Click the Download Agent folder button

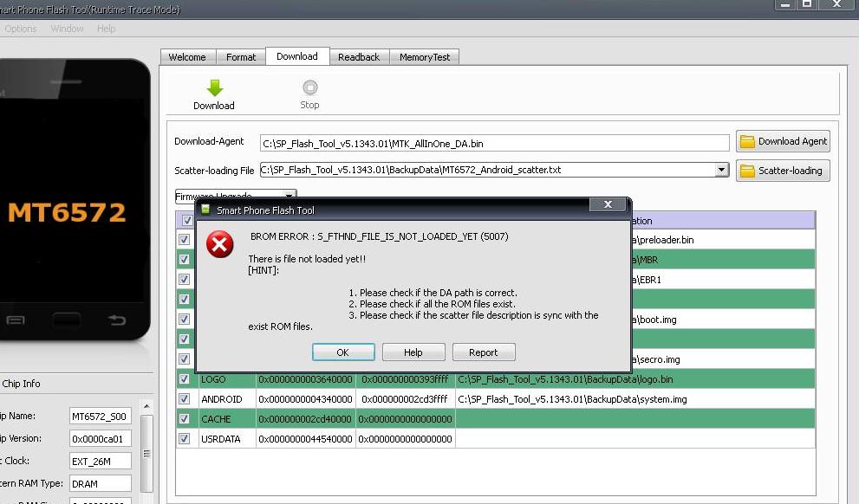pyautogui.click(x=783, y=141)
